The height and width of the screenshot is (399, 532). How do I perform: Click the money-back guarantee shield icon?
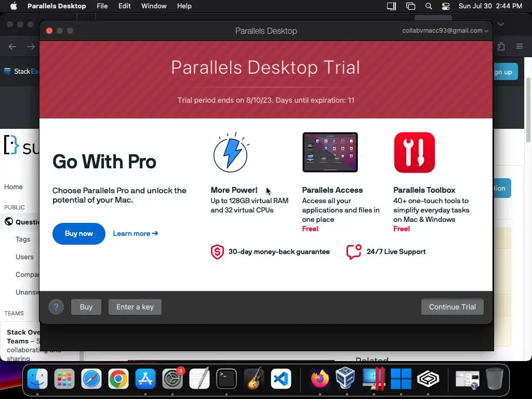point(217,252)
